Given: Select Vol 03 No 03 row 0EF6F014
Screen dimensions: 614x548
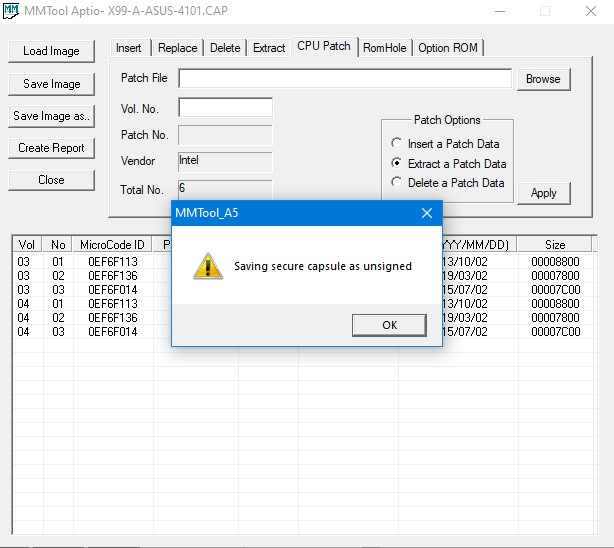Looking at the screenshot, I should [303, 290].
